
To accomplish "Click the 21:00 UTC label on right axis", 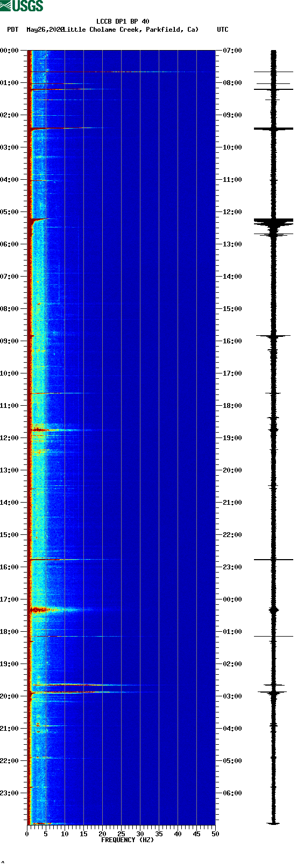I will point(232,503).
